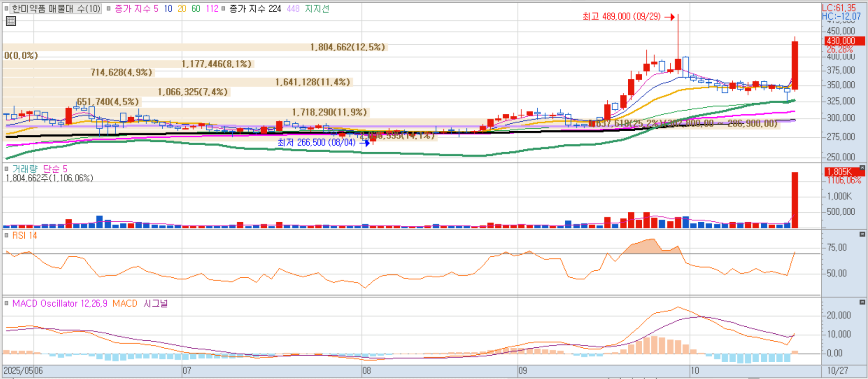Toggle the square marker before 거래량 단순 5

7,169
